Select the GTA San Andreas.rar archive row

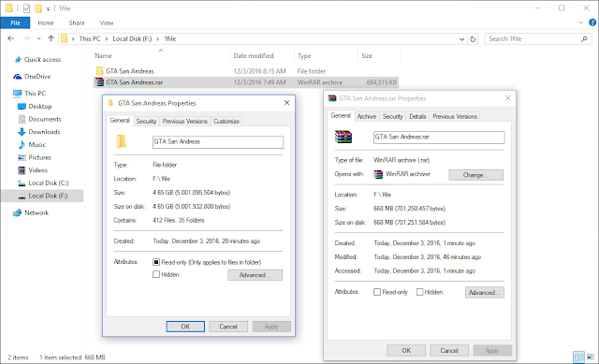pyautogui.click(x=245, y=82)
